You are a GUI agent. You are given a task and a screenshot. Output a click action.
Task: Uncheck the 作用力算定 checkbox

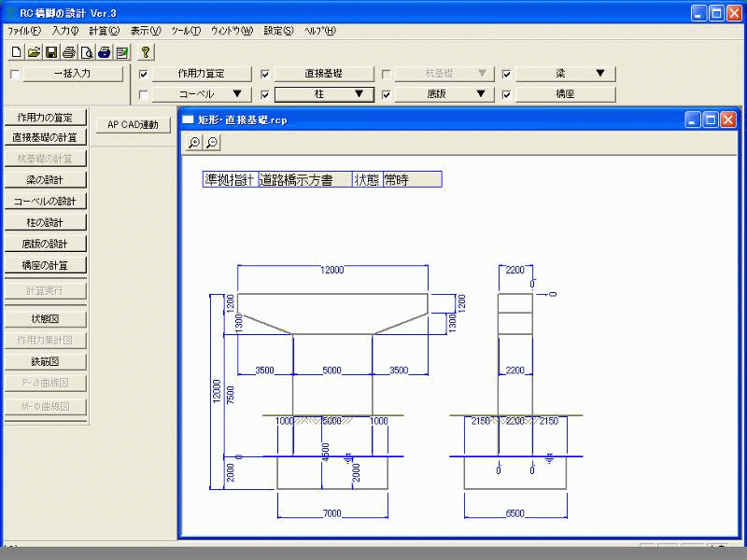click(x=144, y=74)
